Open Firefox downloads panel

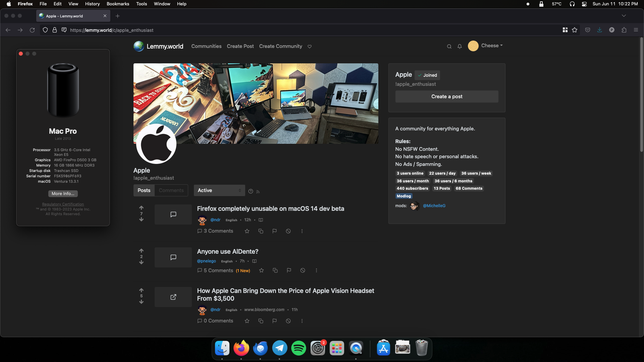(599, 30)
